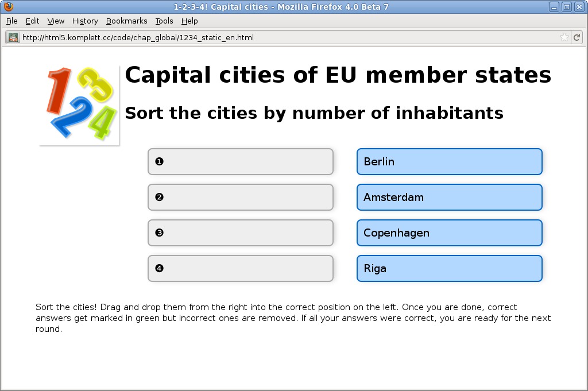
Task: Open the View menu
Action: [56, 21]
